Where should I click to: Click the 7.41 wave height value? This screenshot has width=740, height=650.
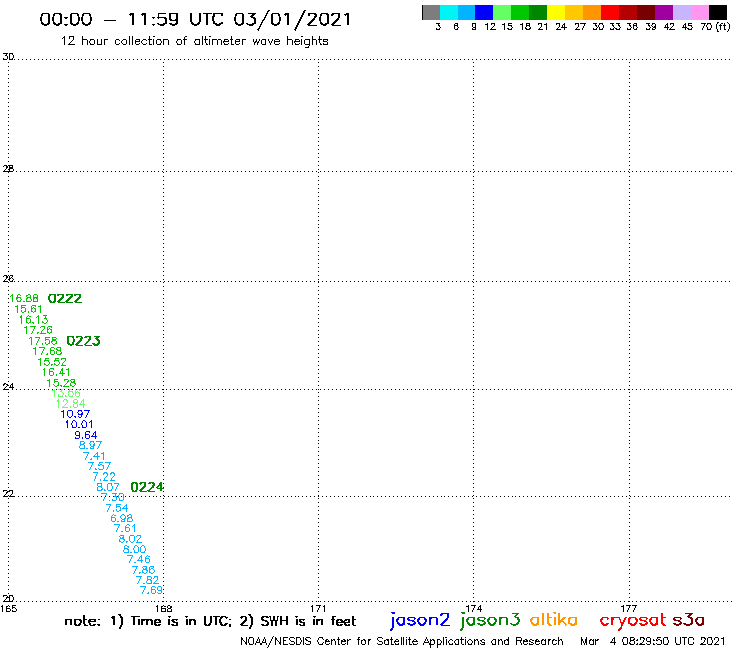[x=94, y=456]
